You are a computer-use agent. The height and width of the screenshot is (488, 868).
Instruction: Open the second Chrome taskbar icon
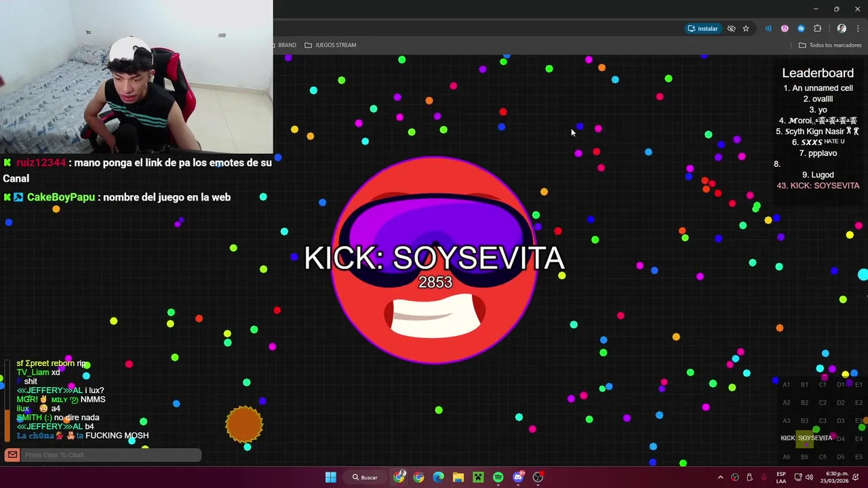coord(418,477)
